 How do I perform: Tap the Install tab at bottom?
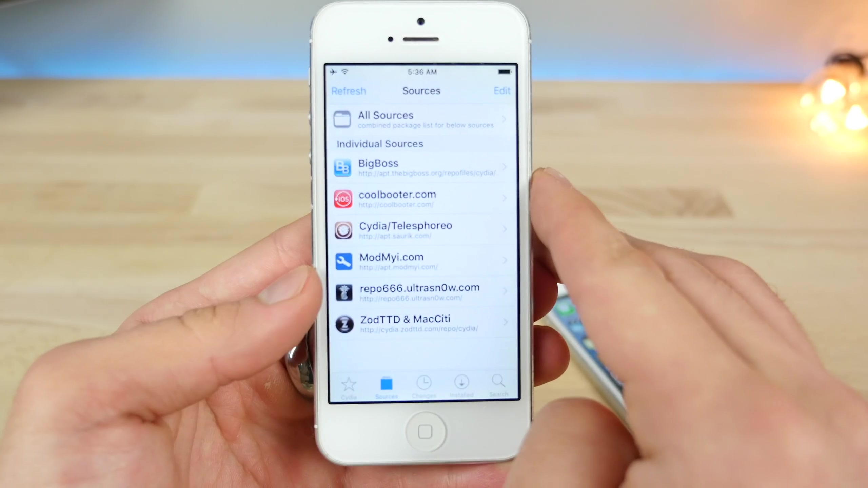point(461,386)
